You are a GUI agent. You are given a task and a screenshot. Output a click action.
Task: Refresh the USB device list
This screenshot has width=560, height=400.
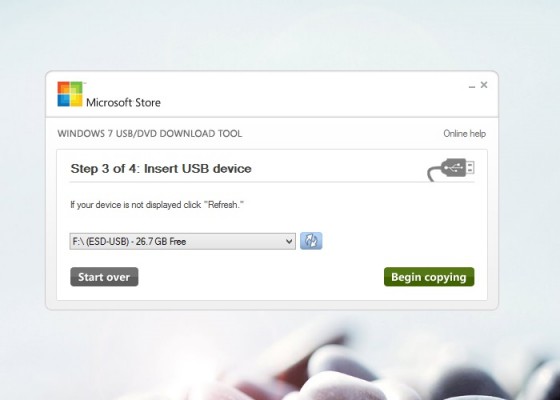click(x=311, y=241)
